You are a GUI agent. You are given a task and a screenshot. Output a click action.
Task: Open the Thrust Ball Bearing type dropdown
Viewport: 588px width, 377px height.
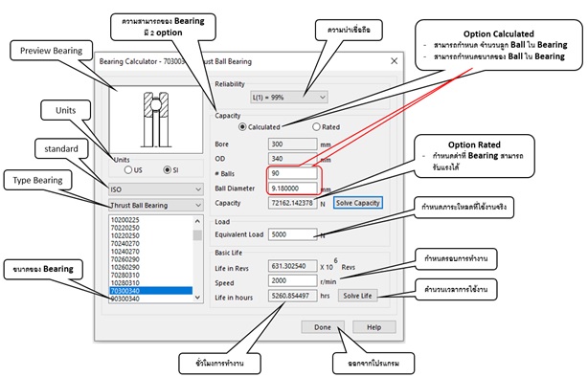pos(156,205)
